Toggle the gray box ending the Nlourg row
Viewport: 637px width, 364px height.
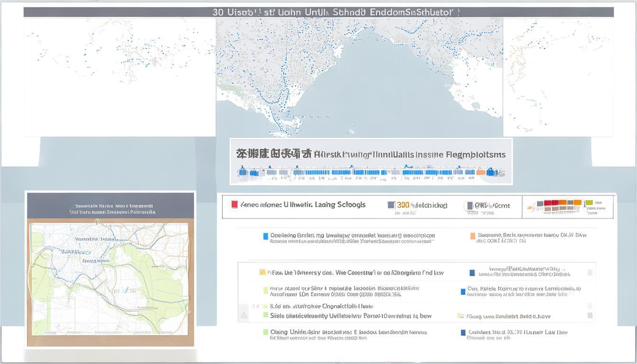point(590,316)
